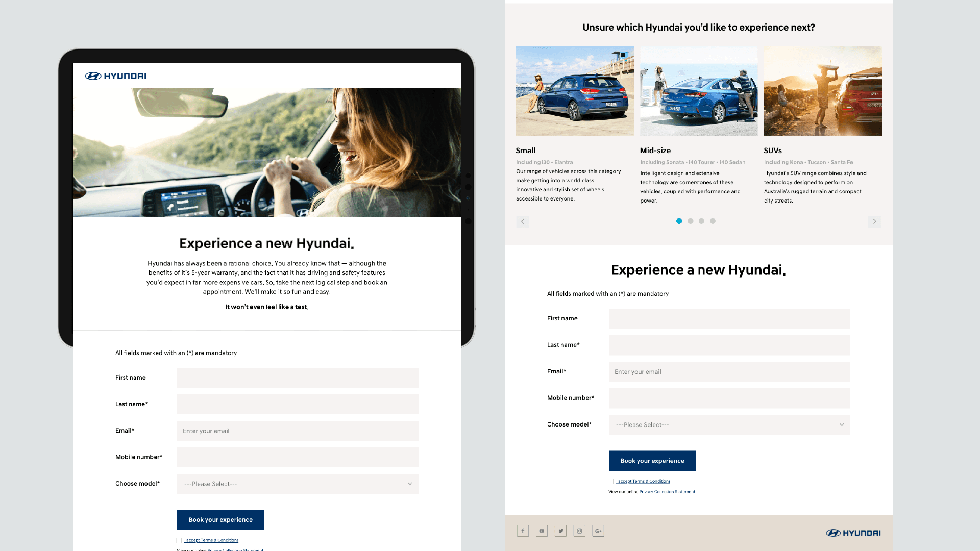Open Choose model dropdown in right form
The width and height of the screenshot is (980, 551).
[729, 424]
